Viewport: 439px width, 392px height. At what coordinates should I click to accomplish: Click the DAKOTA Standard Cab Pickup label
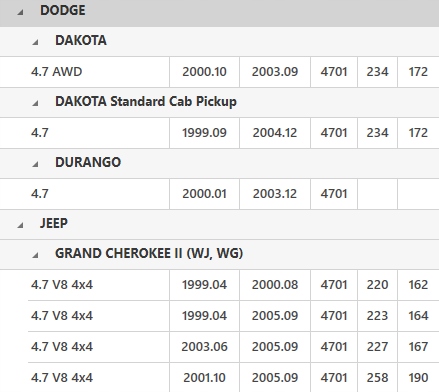click(146, 101)
